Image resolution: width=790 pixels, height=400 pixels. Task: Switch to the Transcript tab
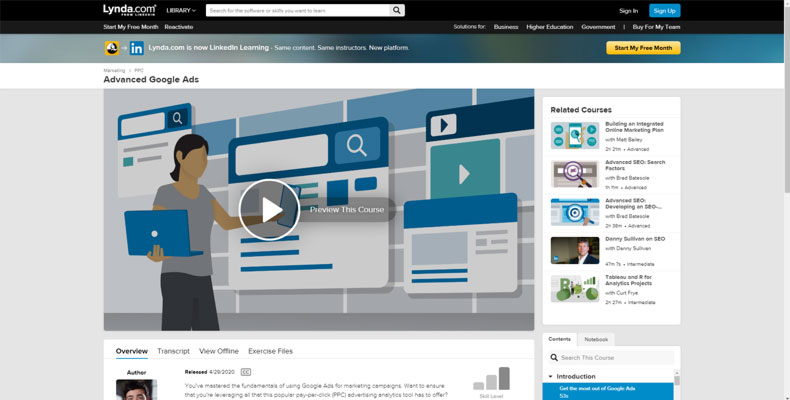pyautogui.click(x=173, y=351)
